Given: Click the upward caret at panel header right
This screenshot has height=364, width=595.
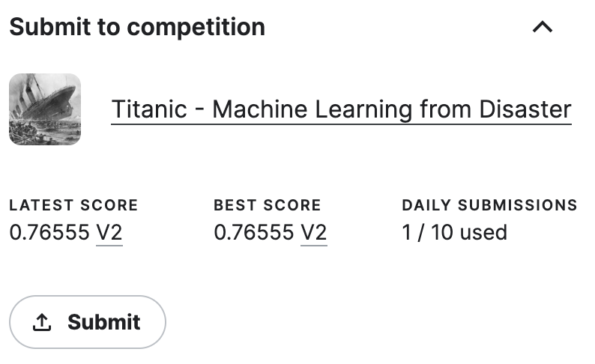Looking at the screenshot, I should pos(543,27).
